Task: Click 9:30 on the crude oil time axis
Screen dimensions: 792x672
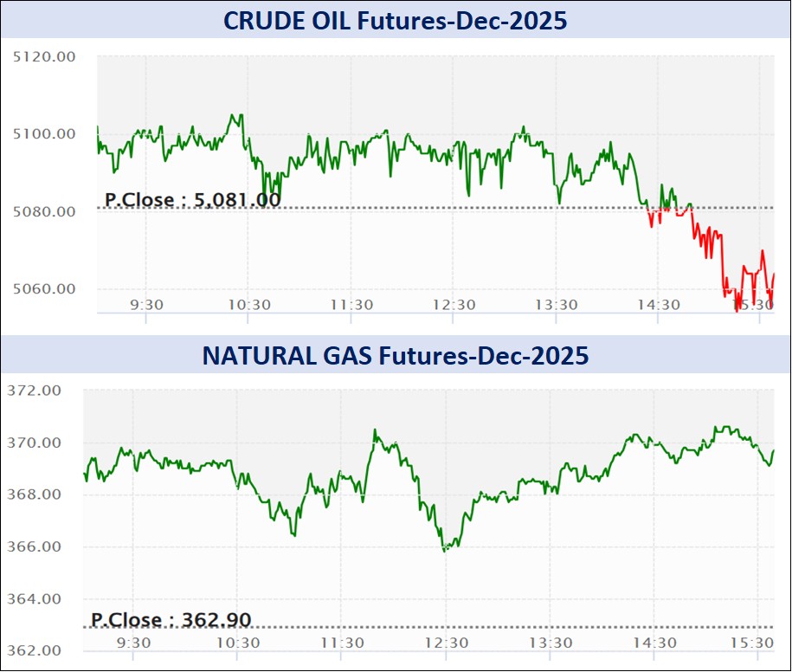Action: click(146, 305)
